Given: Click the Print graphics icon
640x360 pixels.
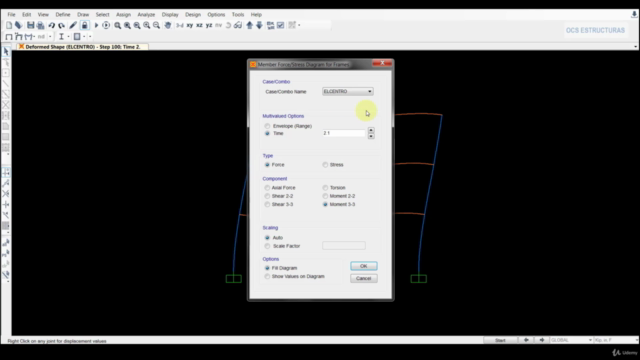Looking at the screenshot, I should [40, 25].
